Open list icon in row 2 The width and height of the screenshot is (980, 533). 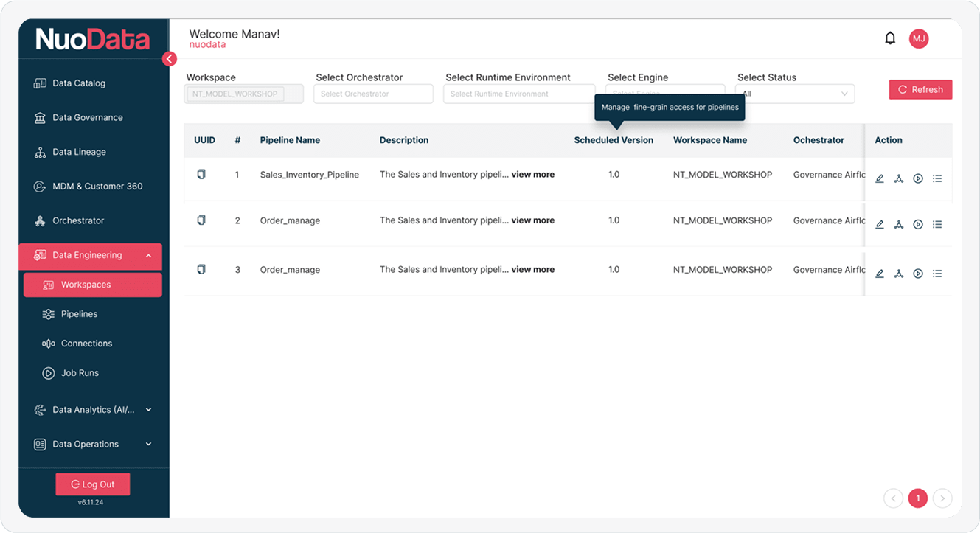point(937,224)
